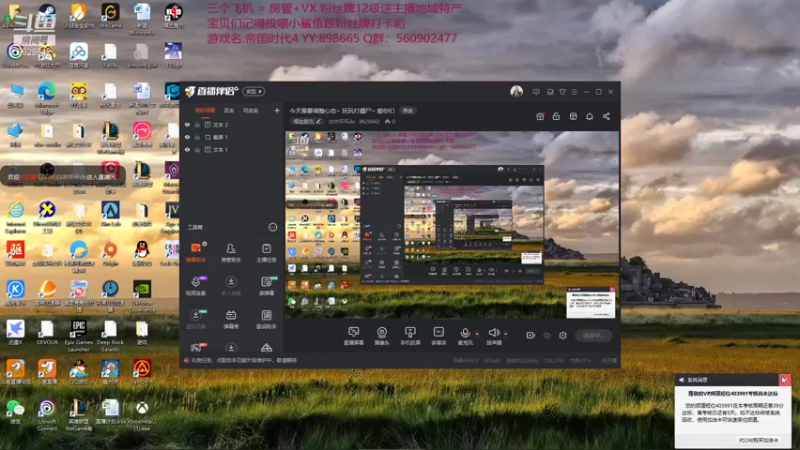Open the 弹幕助手 tool in the toolbox

click(196, 252)
